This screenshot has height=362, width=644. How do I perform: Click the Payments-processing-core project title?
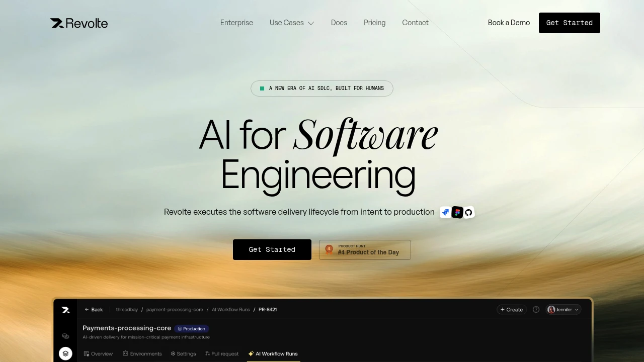coord(127,328)
